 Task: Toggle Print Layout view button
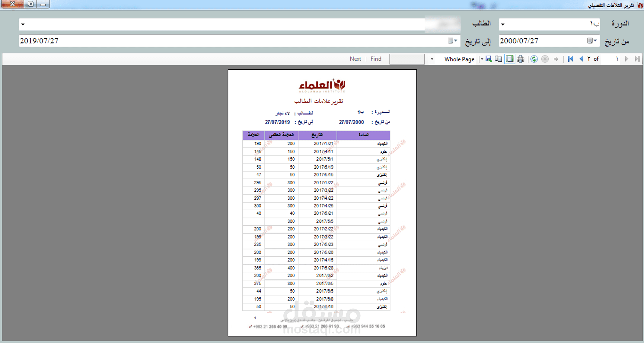[509, 59]
